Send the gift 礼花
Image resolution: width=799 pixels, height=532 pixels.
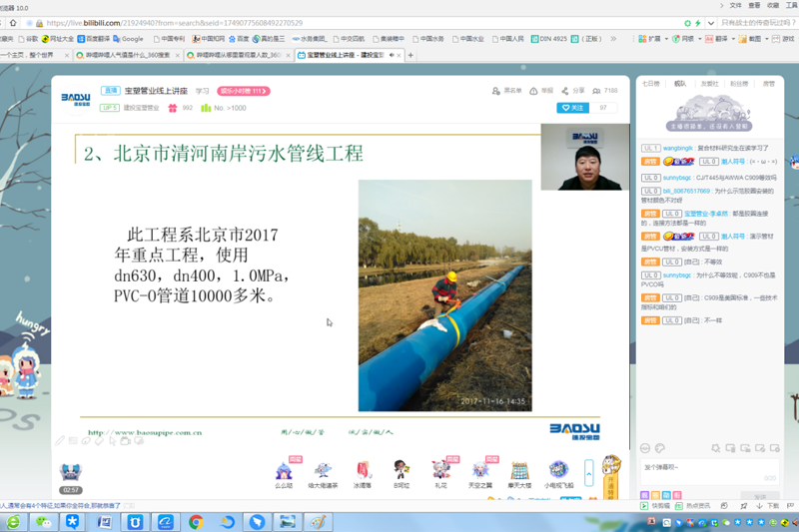440,474
